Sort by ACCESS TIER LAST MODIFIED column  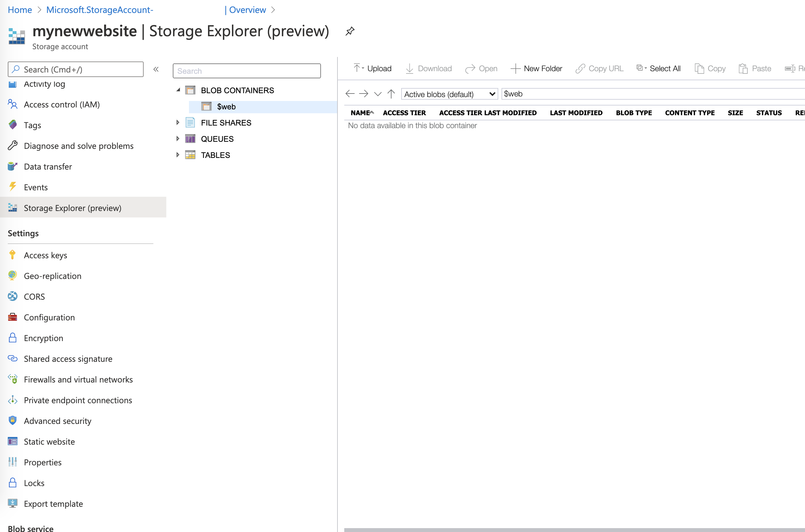point(488,113)
